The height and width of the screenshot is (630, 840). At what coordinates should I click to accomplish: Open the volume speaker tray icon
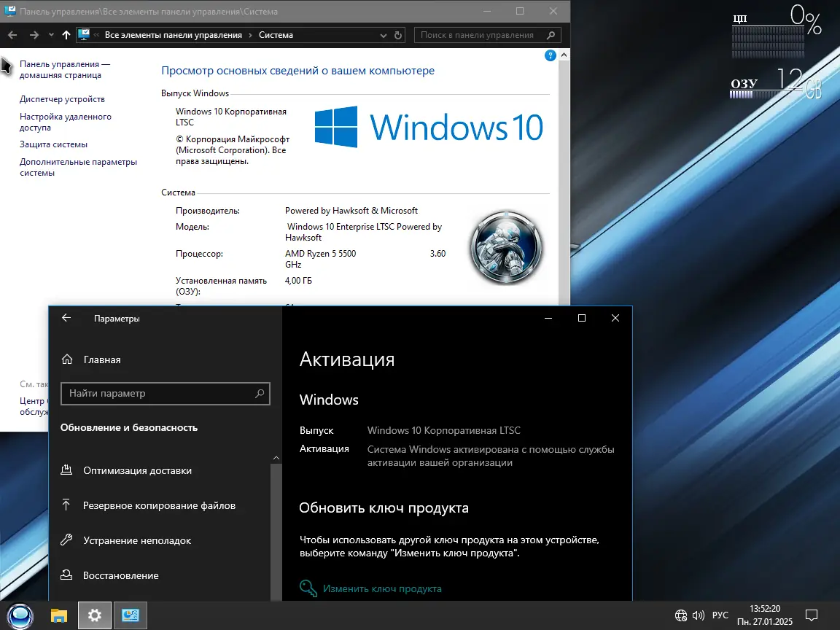click(x=698, y=615)
